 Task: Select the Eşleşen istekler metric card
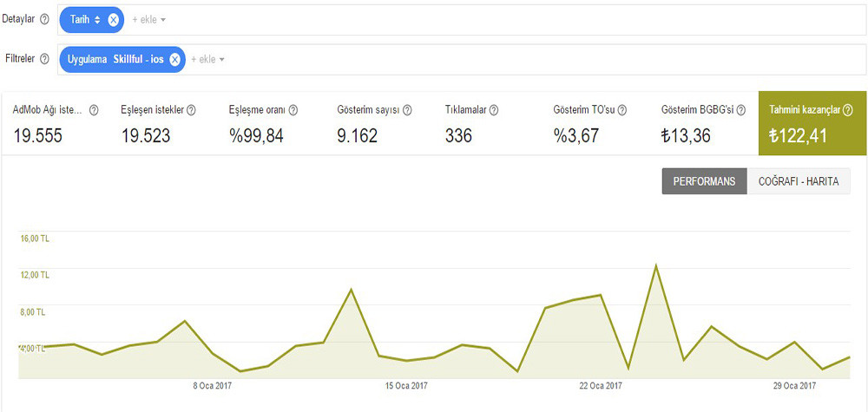point(165,123)
